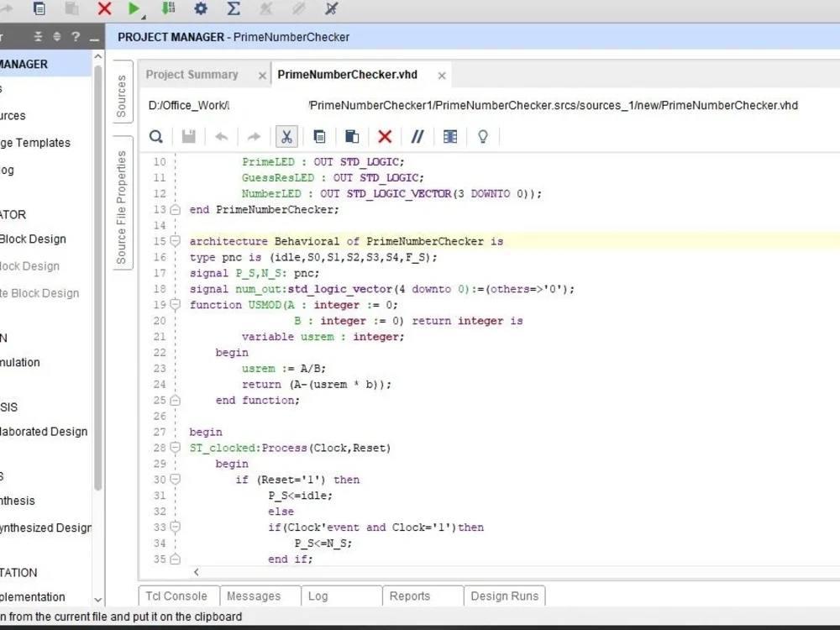Open Elaborated Design in Flow Navigator
The image size is (840, 630).
[x=44, y=431]
